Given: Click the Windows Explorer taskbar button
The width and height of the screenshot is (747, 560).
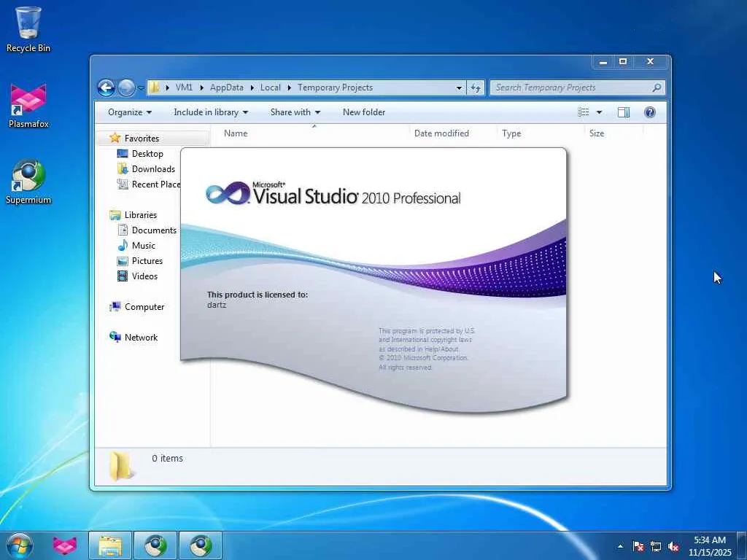Looking at the screenshot, I should [x=110, y=545].
